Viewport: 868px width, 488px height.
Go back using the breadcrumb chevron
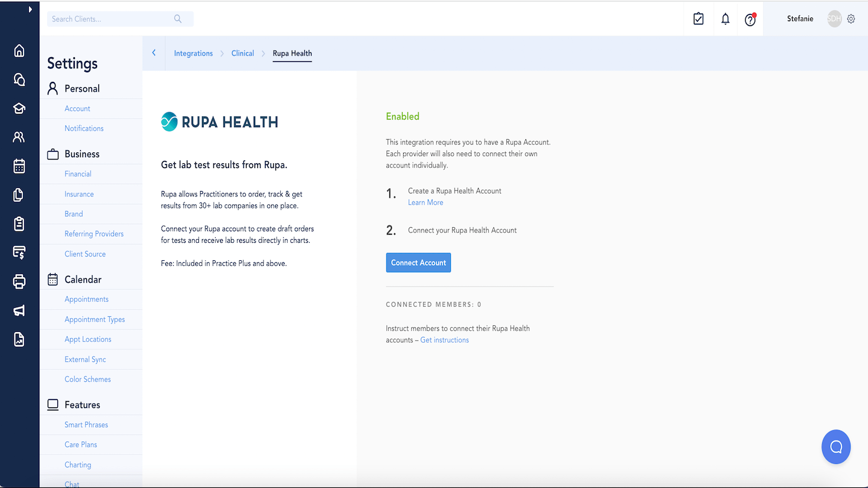click(154, 53)
